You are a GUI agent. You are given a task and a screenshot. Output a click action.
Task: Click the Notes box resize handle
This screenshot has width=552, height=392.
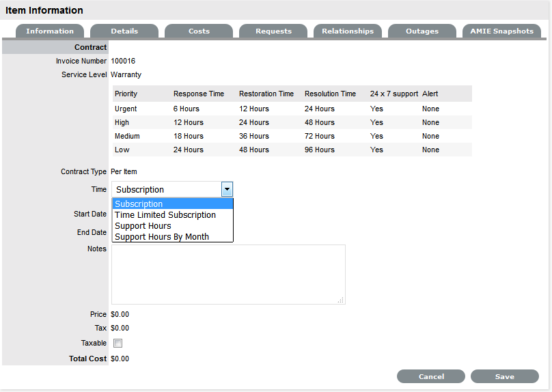[341, 300]
